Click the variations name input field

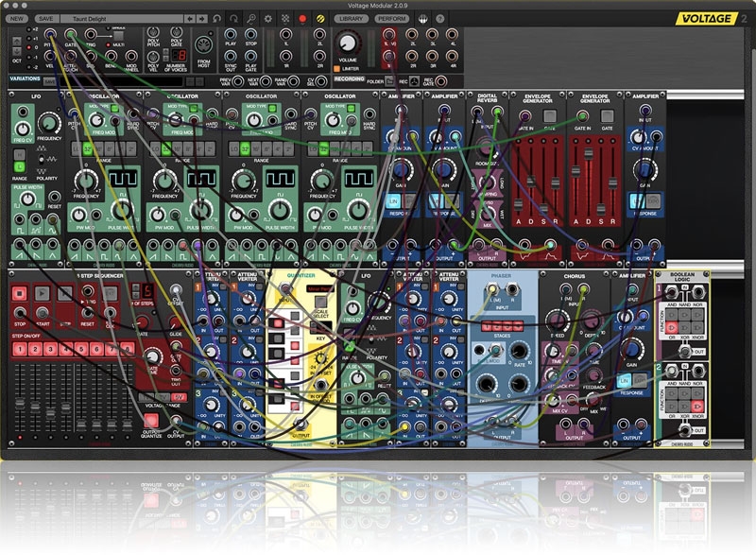(x=121, y=81)
